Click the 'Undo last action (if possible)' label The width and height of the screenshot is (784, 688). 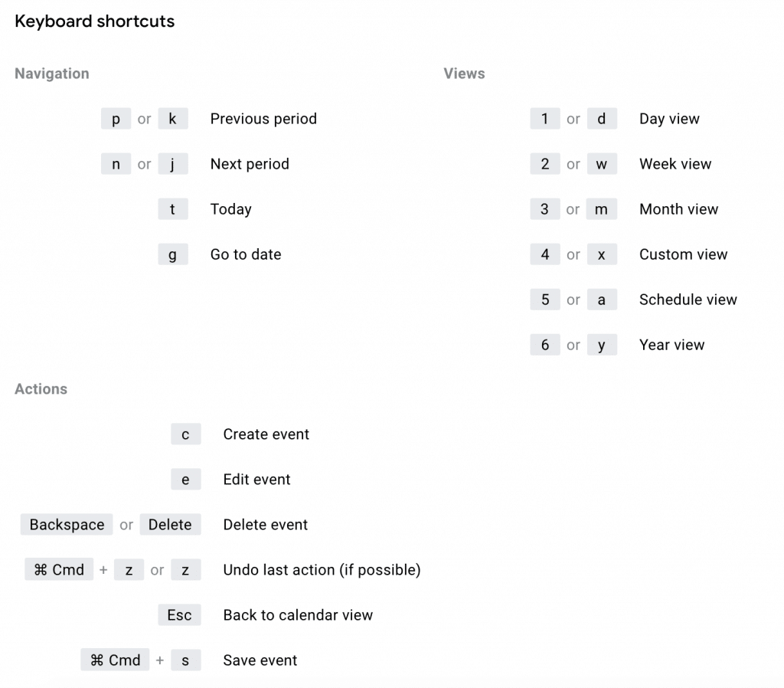322,570
